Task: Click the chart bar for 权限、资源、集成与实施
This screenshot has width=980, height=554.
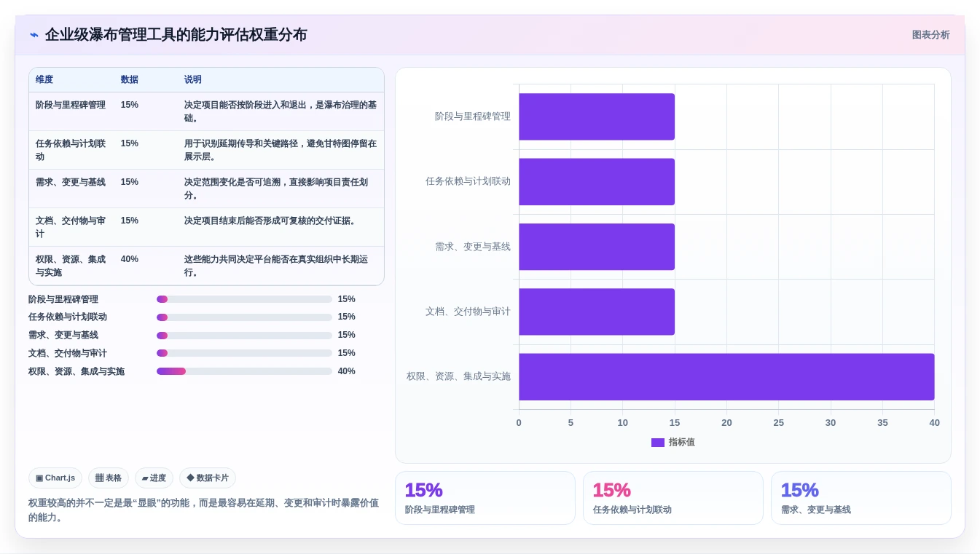Action: (x=726, y=376)
